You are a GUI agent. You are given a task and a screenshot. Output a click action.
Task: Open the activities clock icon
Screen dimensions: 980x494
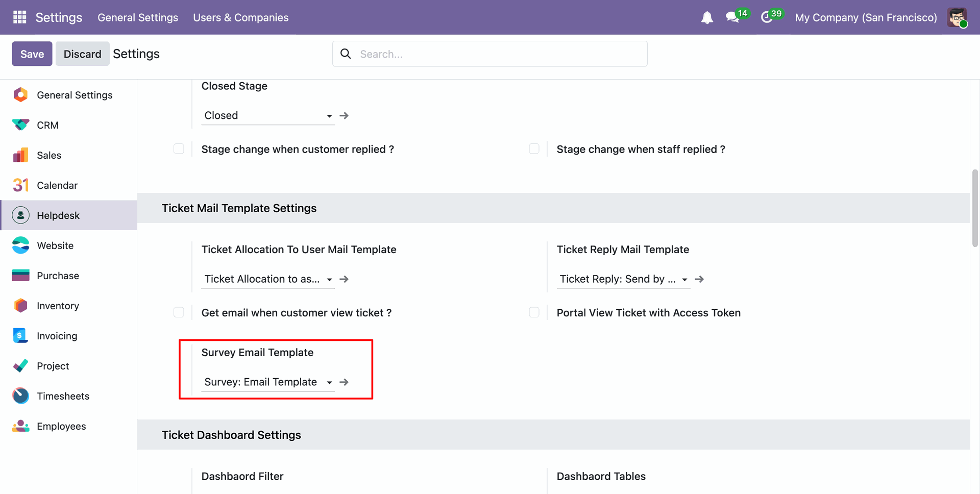tap(767, 17)
